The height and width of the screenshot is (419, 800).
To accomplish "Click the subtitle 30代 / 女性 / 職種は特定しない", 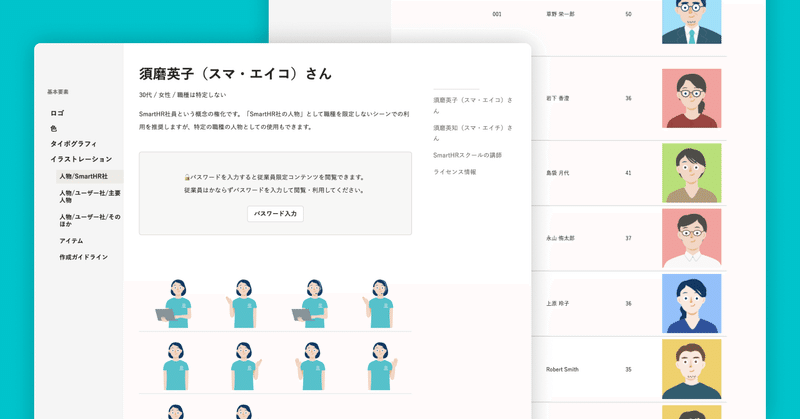I will [183, 95].
